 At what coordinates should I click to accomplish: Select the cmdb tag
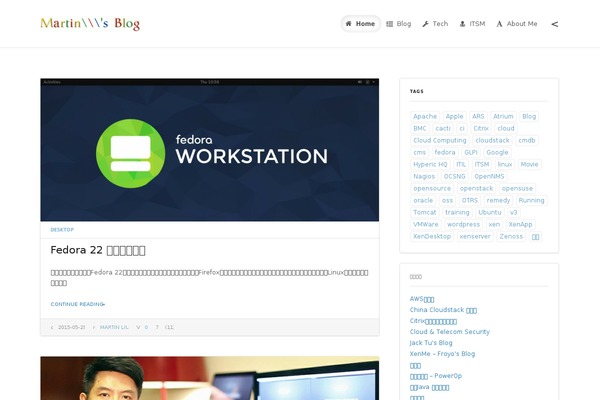[527, 140]
